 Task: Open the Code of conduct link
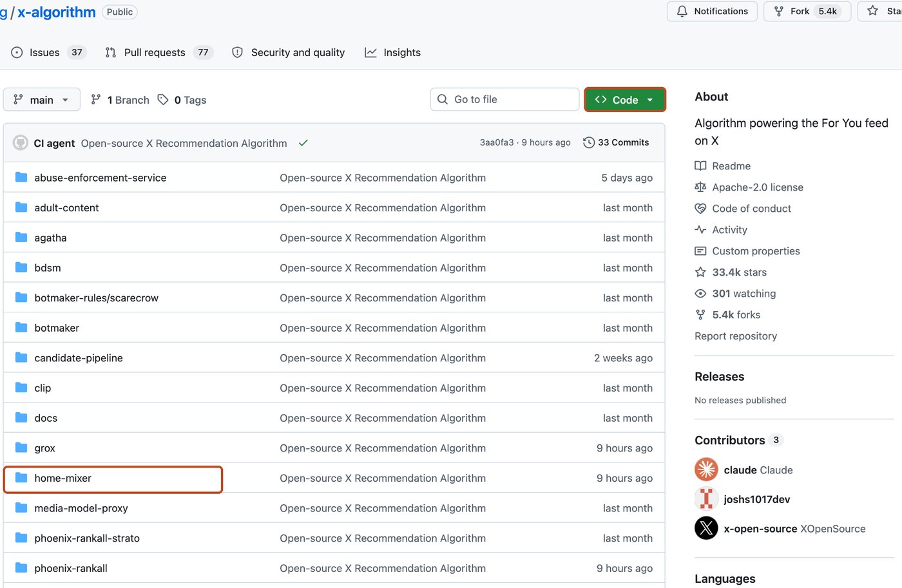[x=743, y=209]
